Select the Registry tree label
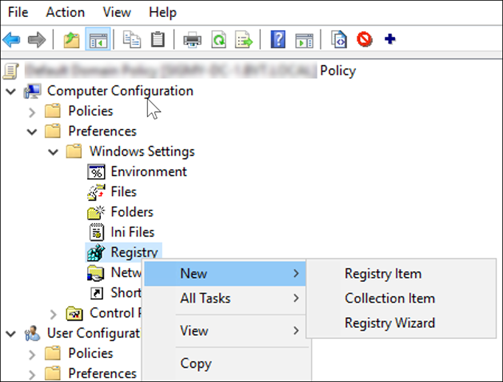The width and height of the screenshot is (503, 382). [x=134, y=253]
